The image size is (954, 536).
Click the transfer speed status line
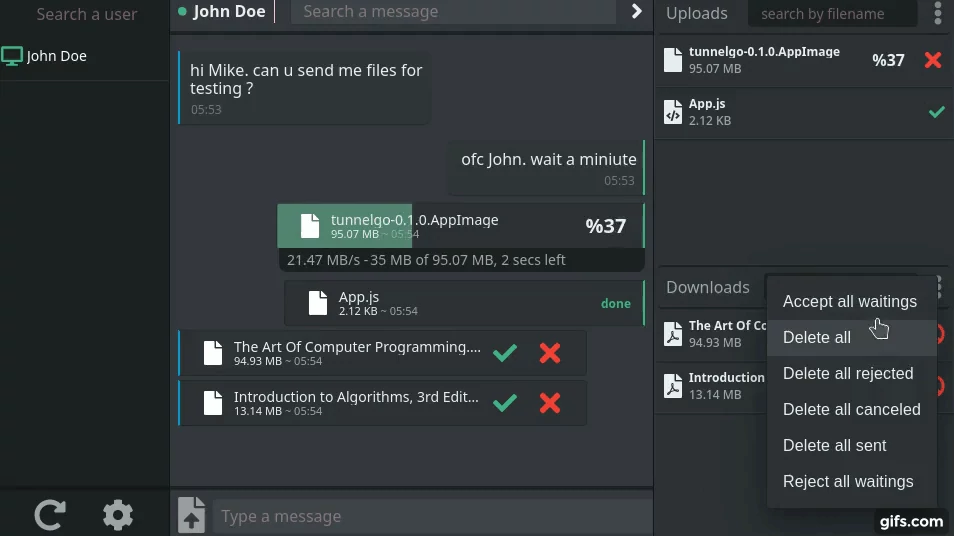[x=426, y=260]
